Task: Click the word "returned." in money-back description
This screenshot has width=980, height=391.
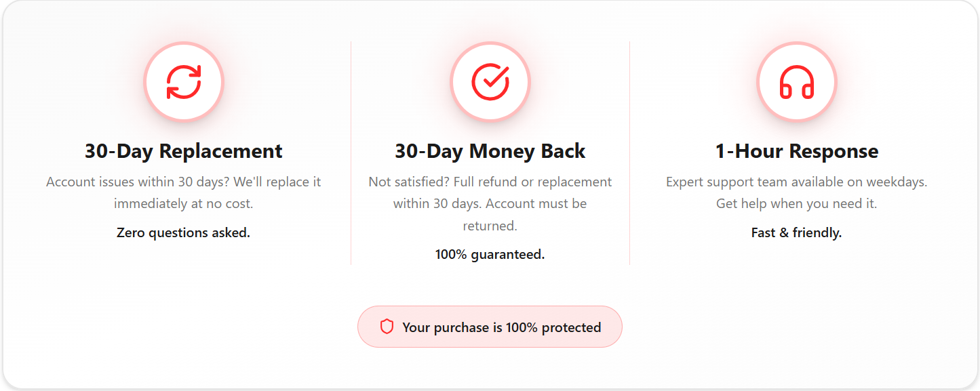Action: tap(490, 225)
